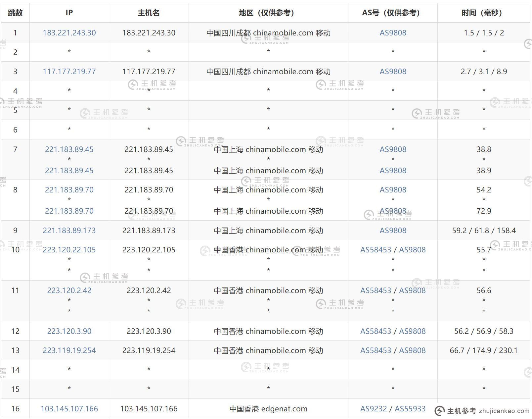Open IP link 103.145.107.166
The width and height of the screenshot is (532, 419).
click(69, 409)
